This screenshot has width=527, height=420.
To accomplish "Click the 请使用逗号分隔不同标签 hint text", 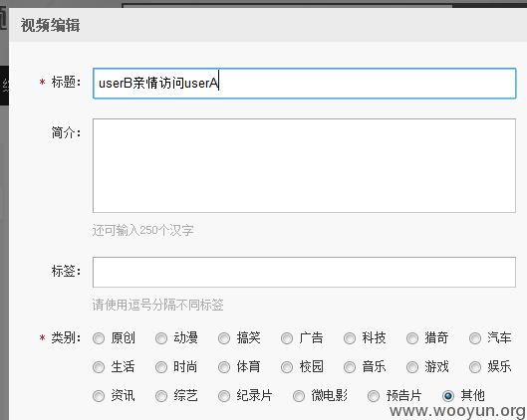I will (x=158, y=305).
